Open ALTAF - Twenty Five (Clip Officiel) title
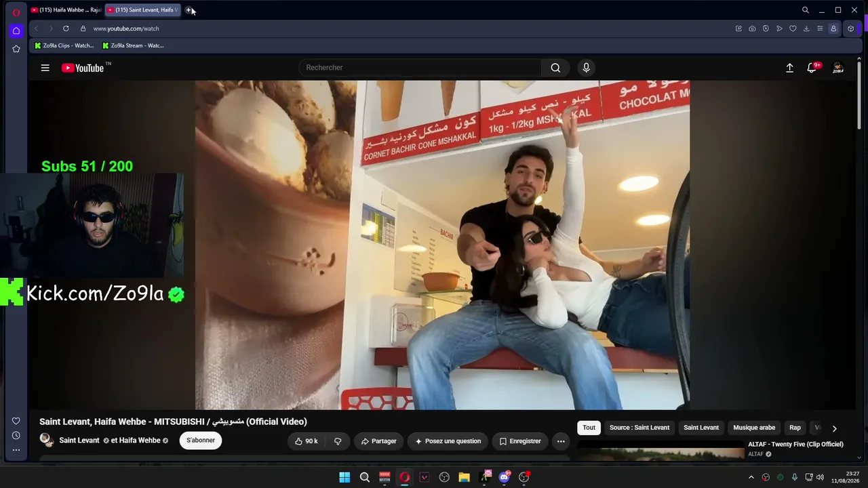Image resolution: width=868 pixels, height=488 pixels. click(x=795, y=445)
